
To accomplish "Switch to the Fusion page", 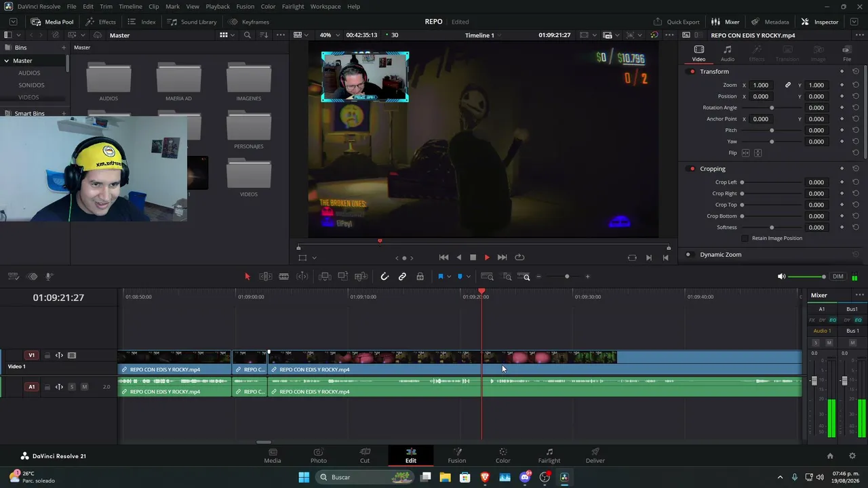I will tap(457, 455).
